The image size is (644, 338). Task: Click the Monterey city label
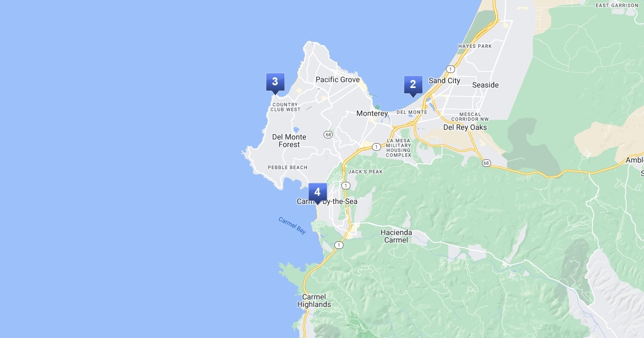(x=372, y=114)
